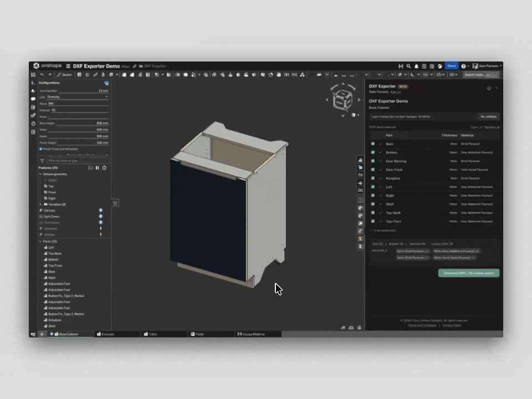Uncheck the Door Backing part checkbox

pos(373,161)
